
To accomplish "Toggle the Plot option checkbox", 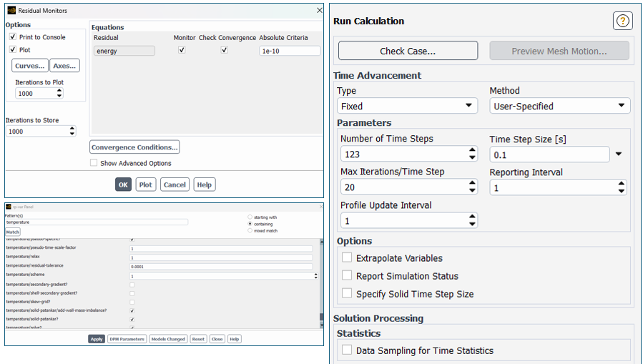I will coord(13,49).
